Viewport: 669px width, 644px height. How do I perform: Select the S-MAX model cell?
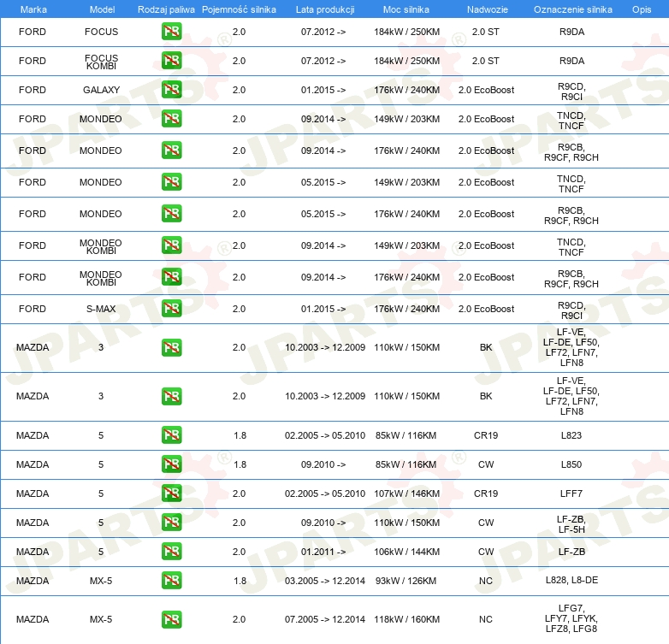click(101, 309)
